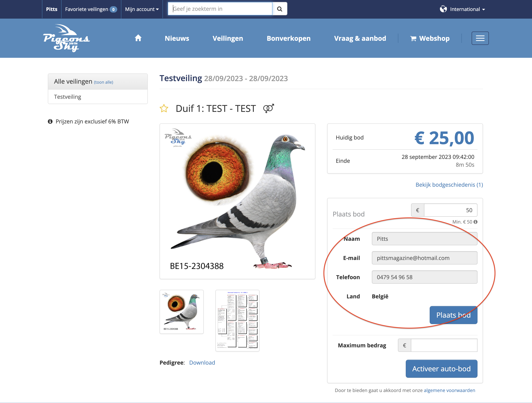Open the hamburger menu
The image size is (532, 403).
point(480,38)
